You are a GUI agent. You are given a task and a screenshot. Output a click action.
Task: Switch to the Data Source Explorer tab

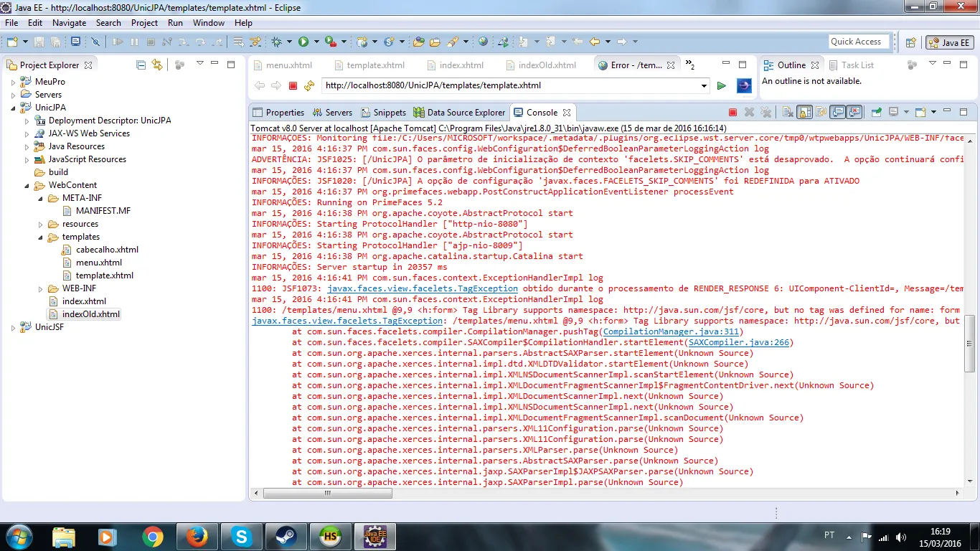click(x=466, y=113)
